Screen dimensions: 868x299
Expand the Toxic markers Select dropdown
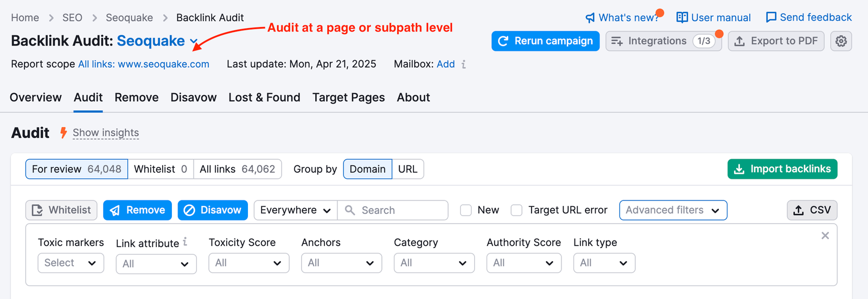(x=71, y=263)
